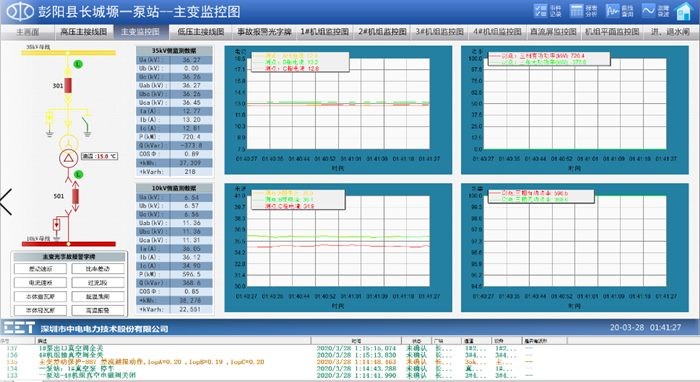This screenshot has height=382, width=700.
Task: Open the 进、退水闸 tab
Action: click(670, 32)
